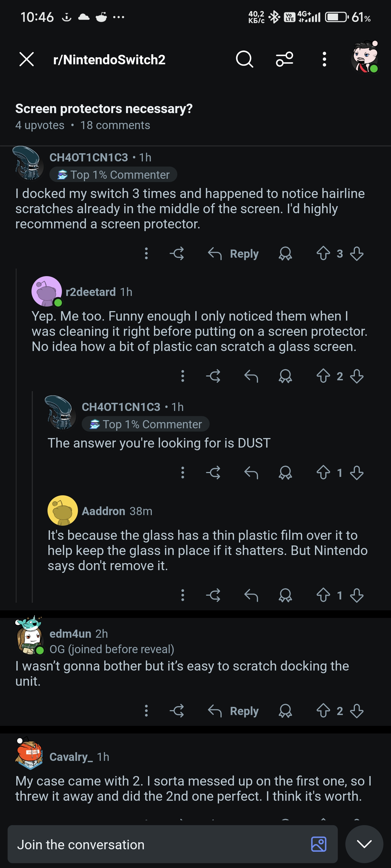
Task: Downvote r2deetard's comment
Action: click(357, 376)
